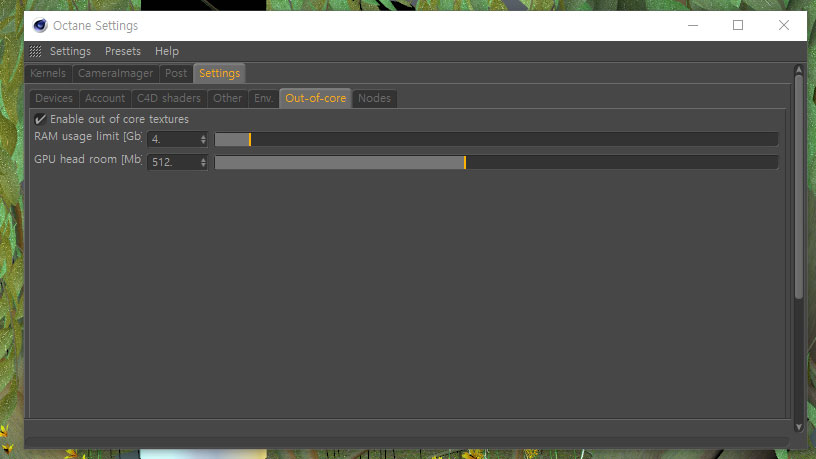Open the Help menu
This screenshot has width=816, height=459.
pos(167,51)
